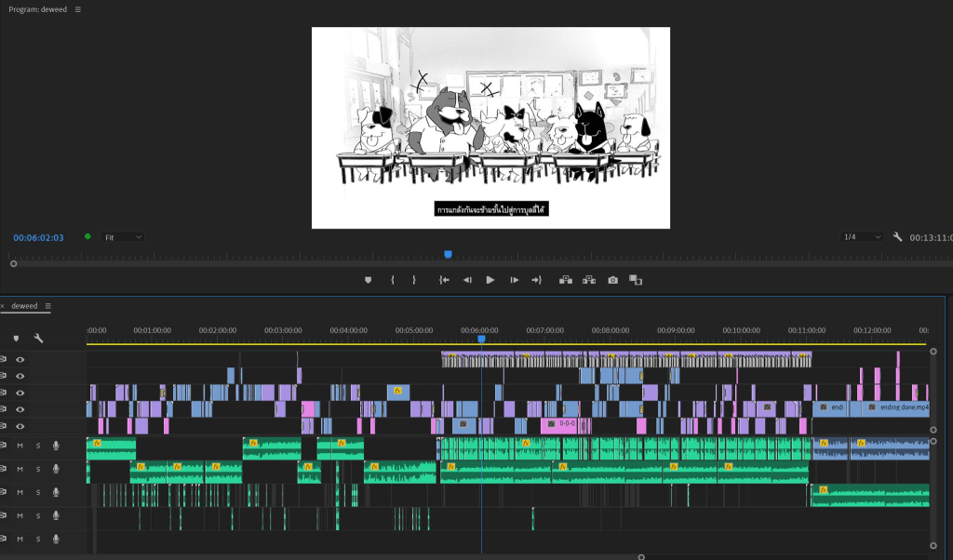
Task: Open timeline display settings wrench
Action: [x=39, y=339]
